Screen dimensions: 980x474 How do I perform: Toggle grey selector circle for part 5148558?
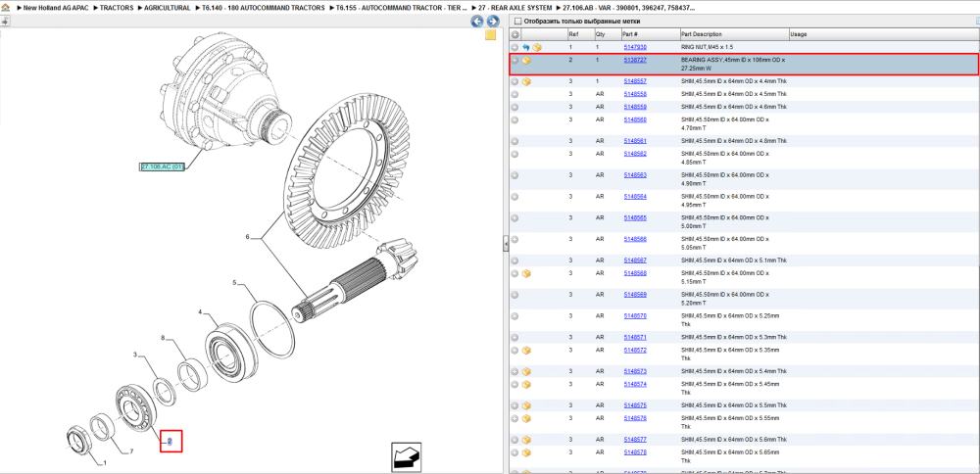pyautogui.click(x=515, y=94)
